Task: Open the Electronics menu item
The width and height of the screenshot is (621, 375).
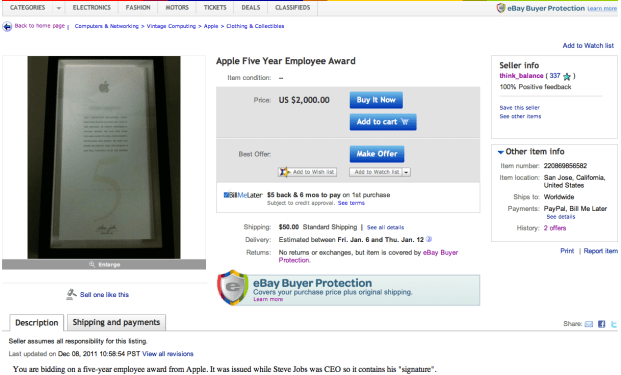Action: (x=91, y=8)
